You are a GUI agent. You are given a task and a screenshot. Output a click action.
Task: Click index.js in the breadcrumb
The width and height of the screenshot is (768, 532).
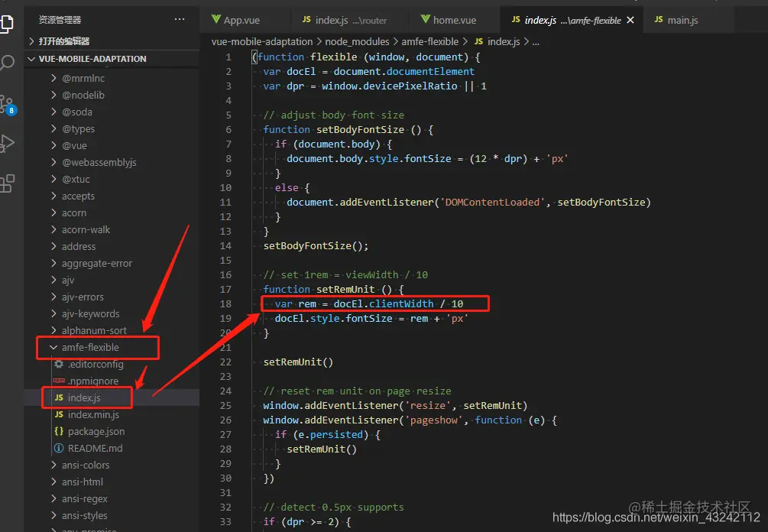[504, 41]
